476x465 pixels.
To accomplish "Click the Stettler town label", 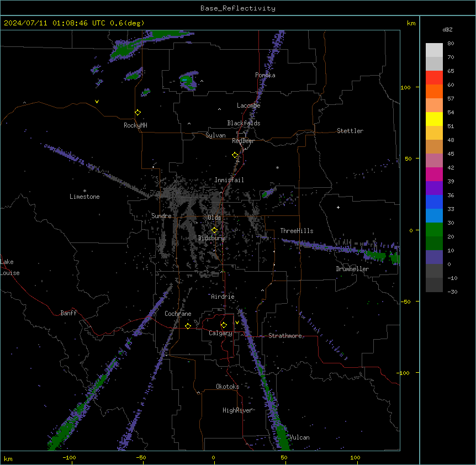I will point(350,131).
